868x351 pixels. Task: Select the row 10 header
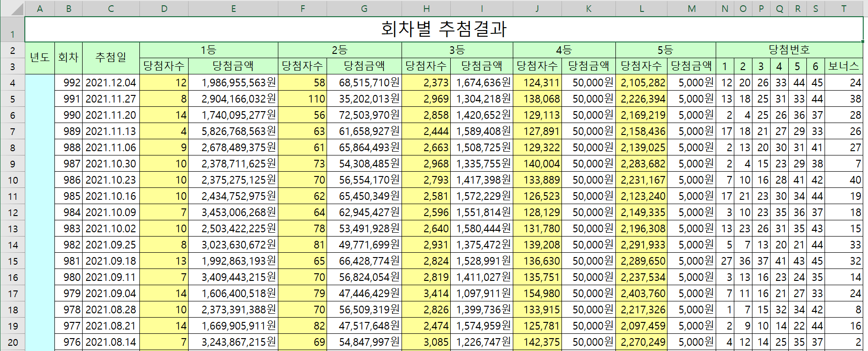(x=12, y=180)
